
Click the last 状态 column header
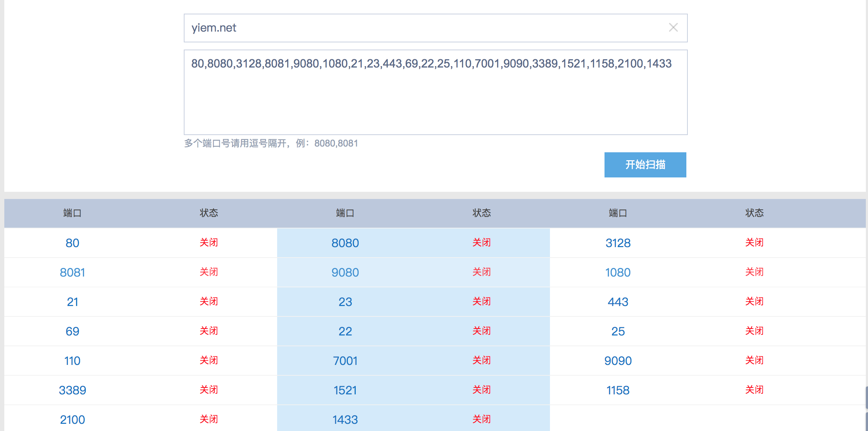pos(754,213)
